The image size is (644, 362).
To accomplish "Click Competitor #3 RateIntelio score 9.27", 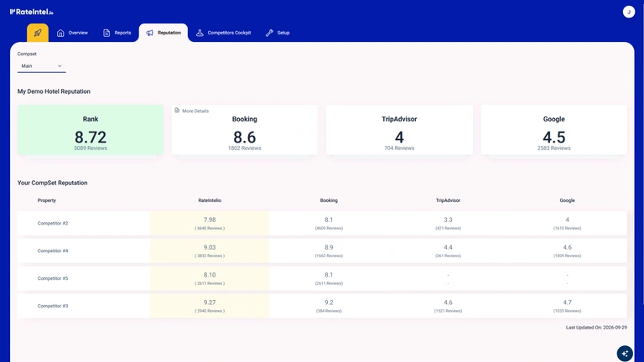I will [x=210, y=303].
